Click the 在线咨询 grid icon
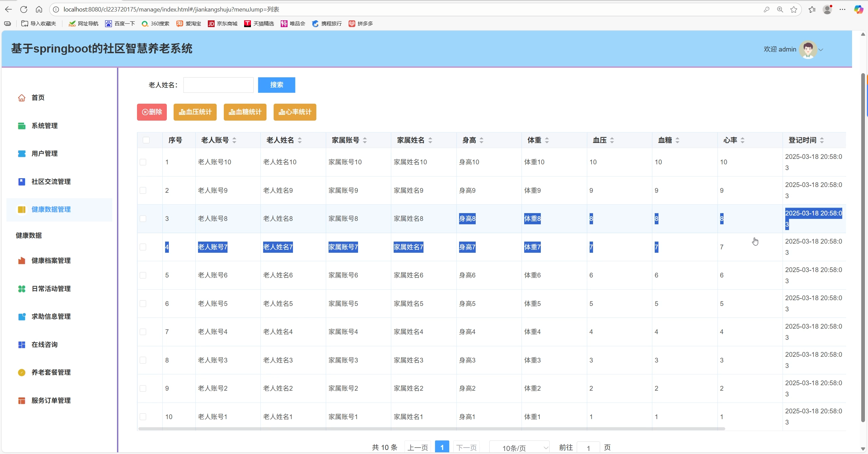The image size is (868, 454). [22, 345]
